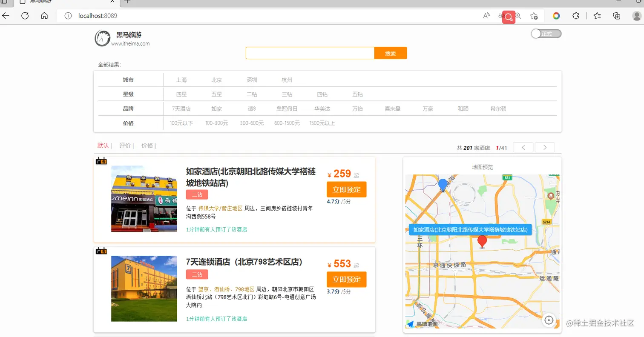
Task: Choose the 1500元以上 price range
Action: pyautogui.click(x=322, y=123)
